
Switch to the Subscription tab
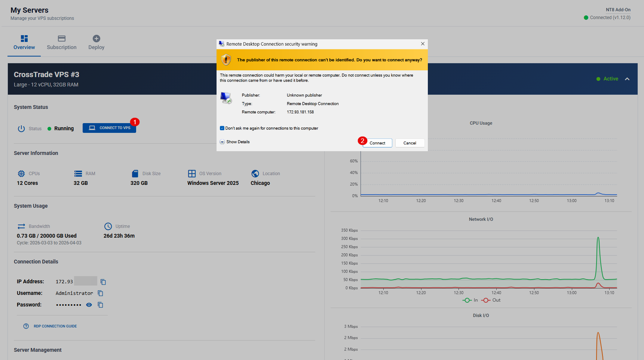62,43
